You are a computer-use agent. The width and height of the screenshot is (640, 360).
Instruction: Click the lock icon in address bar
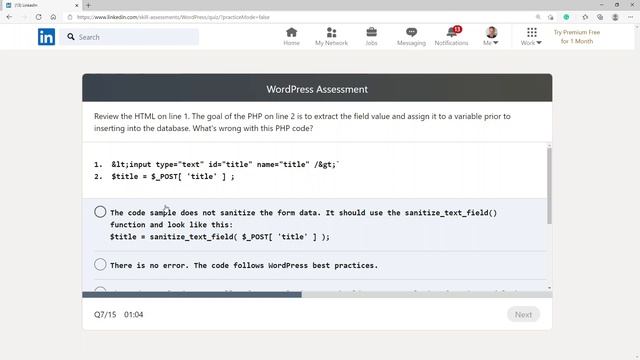coord(70,17)
